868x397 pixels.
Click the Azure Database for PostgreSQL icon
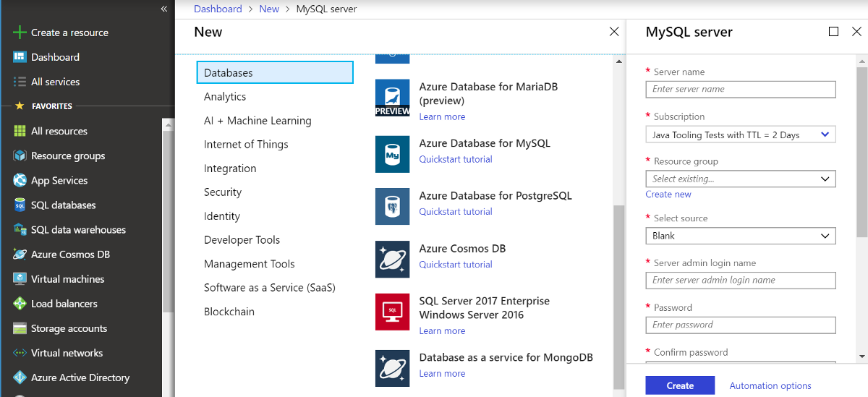pos(393,207)
